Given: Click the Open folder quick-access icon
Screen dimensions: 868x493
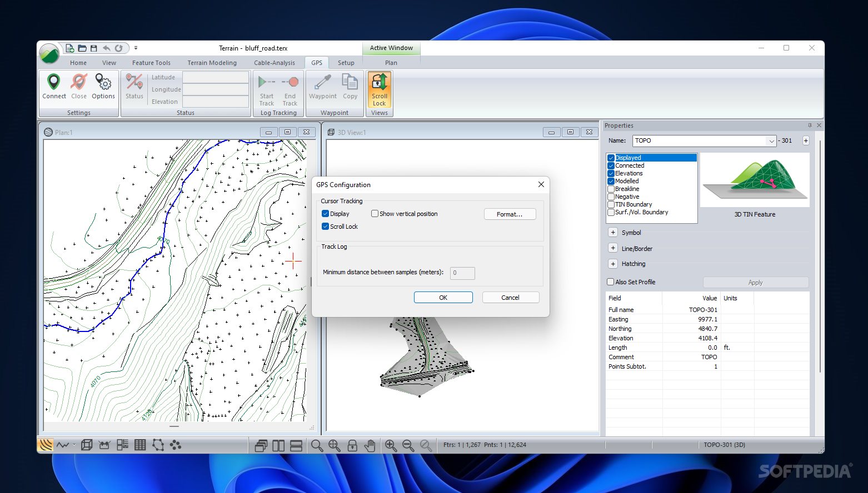Looking at the screenshot, I should (x=82, y=48).
